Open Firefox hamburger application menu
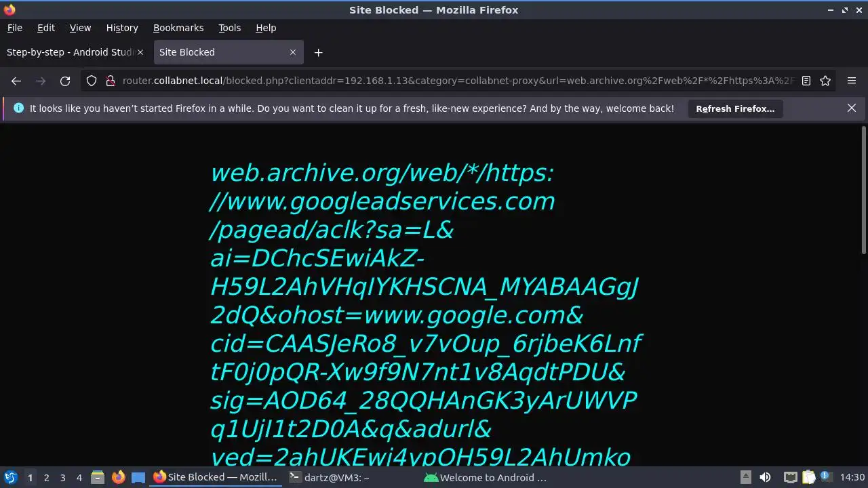This screenshot has width=868, height=488. [x=852, y=81]
